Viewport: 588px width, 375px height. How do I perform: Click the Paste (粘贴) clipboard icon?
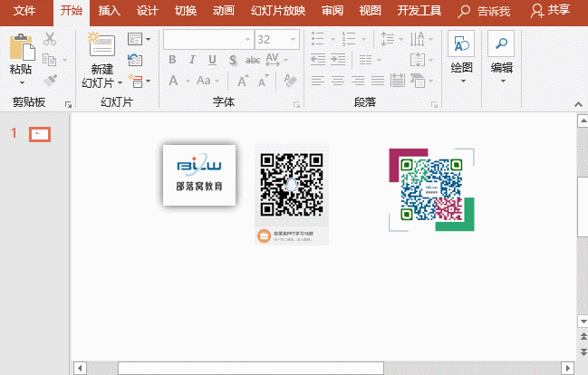coord(20,46)
